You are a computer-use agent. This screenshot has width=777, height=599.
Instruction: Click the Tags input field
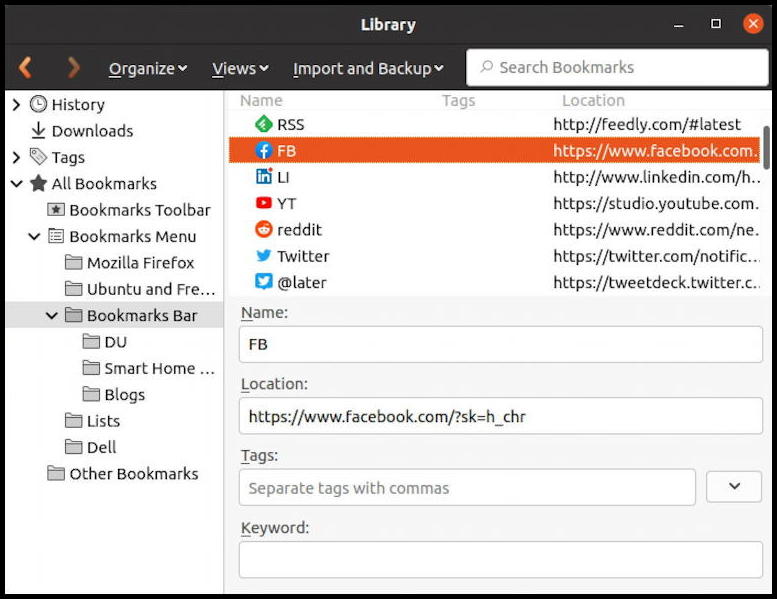tap(467, 488)
